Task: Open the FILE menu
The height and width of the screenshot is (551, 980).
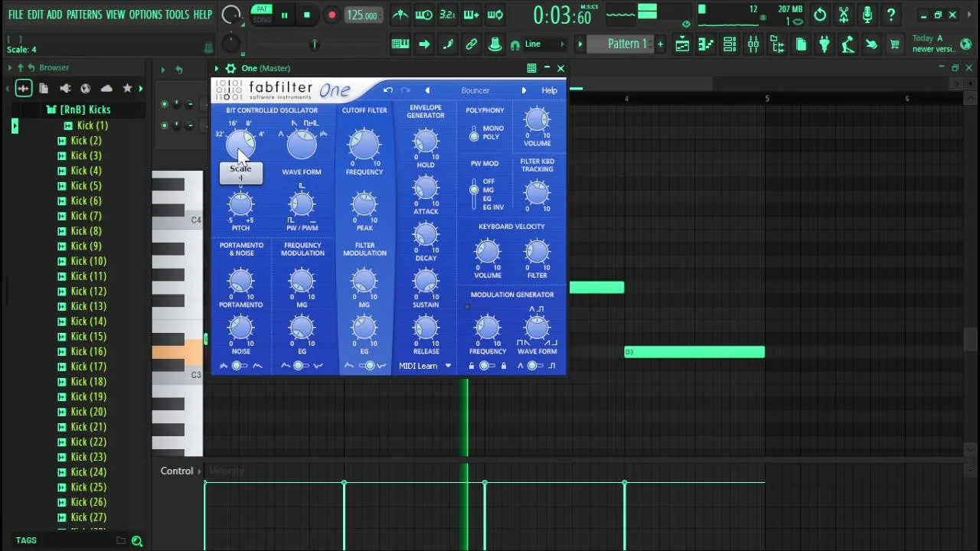Action: point(15,15)
